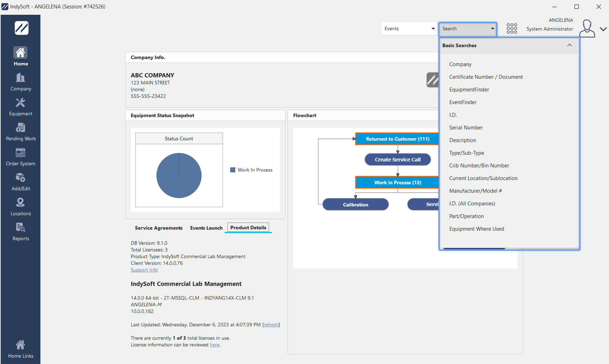Click the Calibration flowchart button
The width and height of the screenshot is (609, 364).
(355, 205)
